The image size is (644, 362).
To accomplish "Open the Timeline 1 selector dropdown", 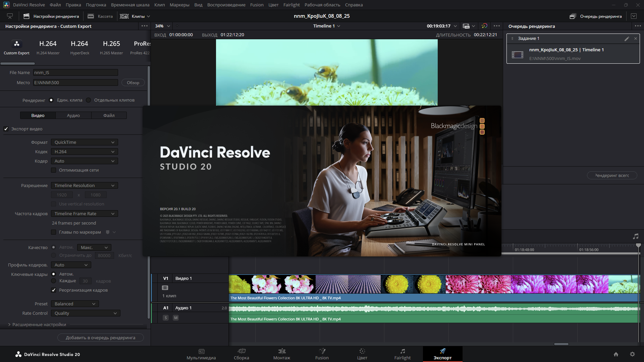I will pyautogui.click(x=327, y=26).
